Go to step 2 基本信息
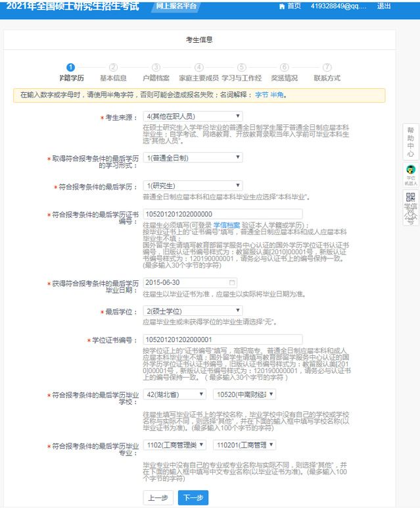 click(113, 72)
